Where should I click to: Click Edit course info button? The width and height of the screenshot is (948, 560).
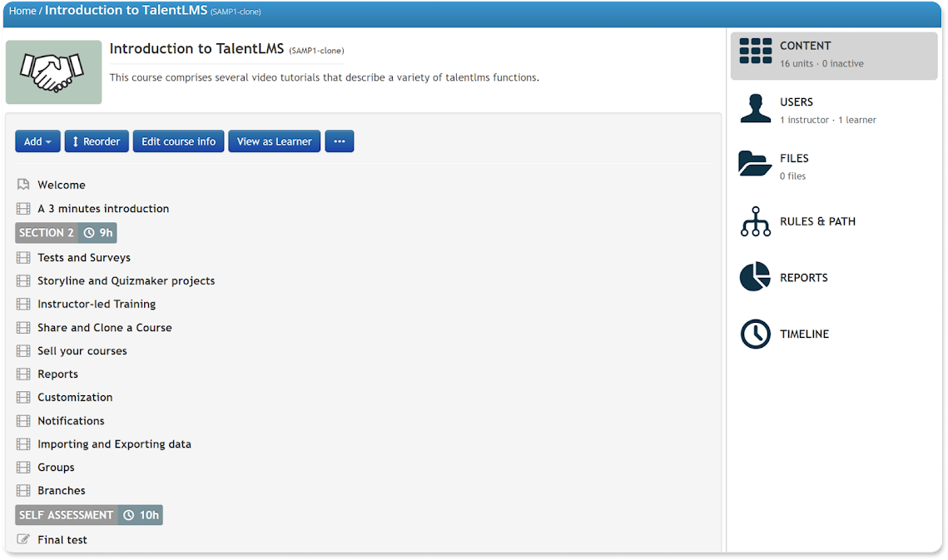click(x=178, y=141)
